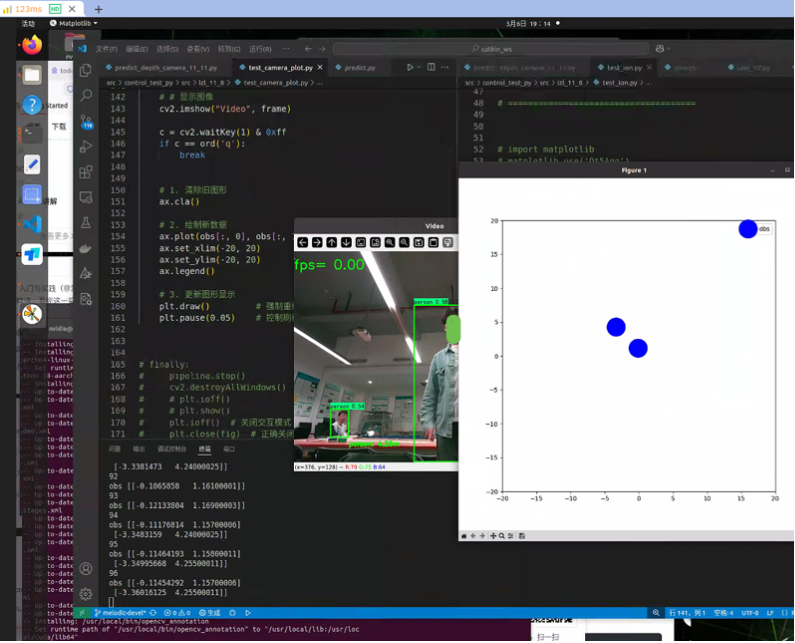Select the 终端 terminal panel tab
The image size is (795, 643).
[x=204, y=449]
